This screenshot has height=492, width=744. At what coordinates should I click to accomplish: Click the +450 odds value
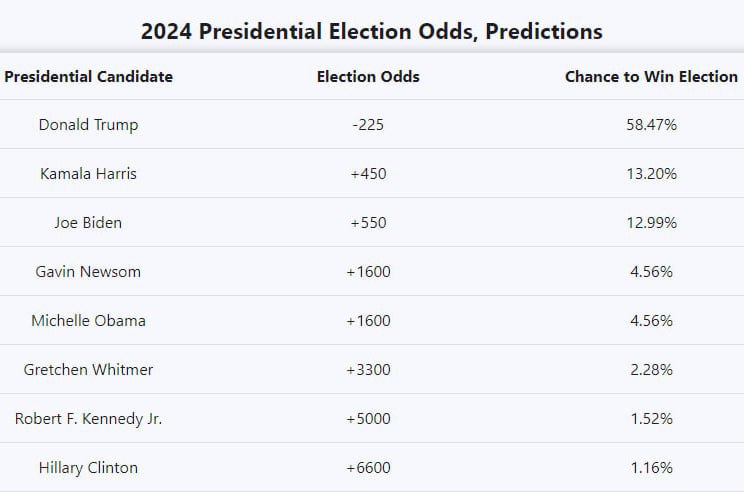click(x=368, y=174)
